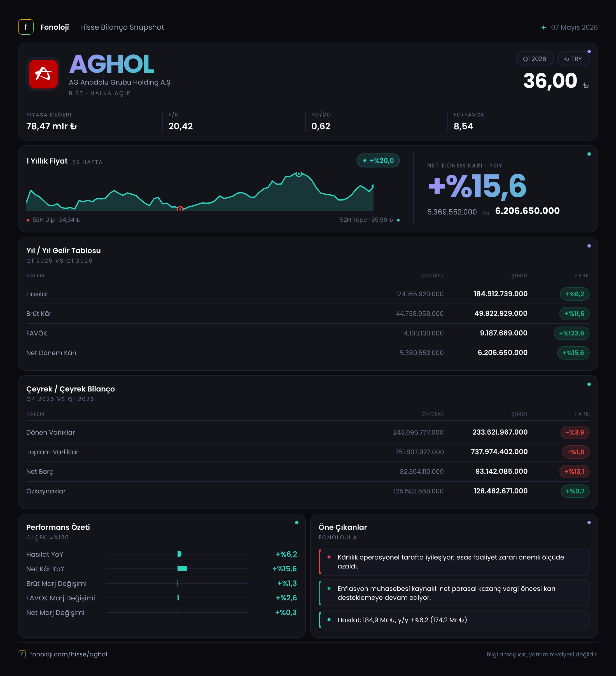Screen dimensions: 616x676
Task: Click the red dot beside 52H Dip legend
Action: (x=28, y=220)
